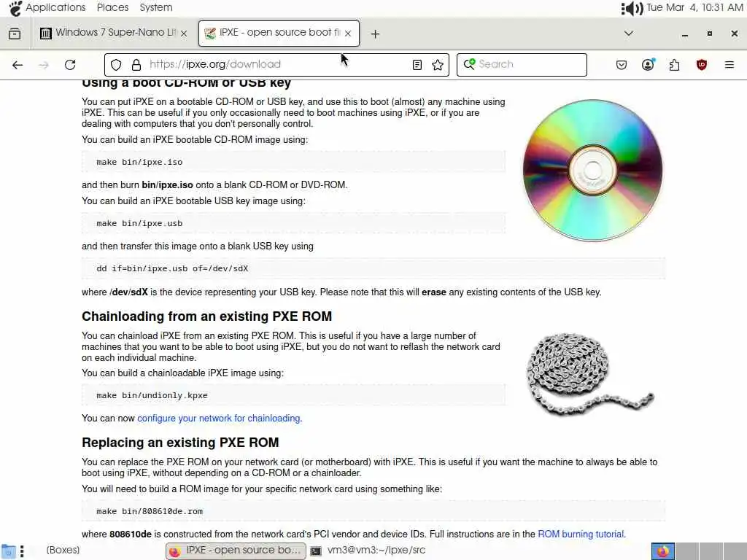Open the ROM burning tutorial link
Viewport: 747px width, 560px height.
pos(581,534)
